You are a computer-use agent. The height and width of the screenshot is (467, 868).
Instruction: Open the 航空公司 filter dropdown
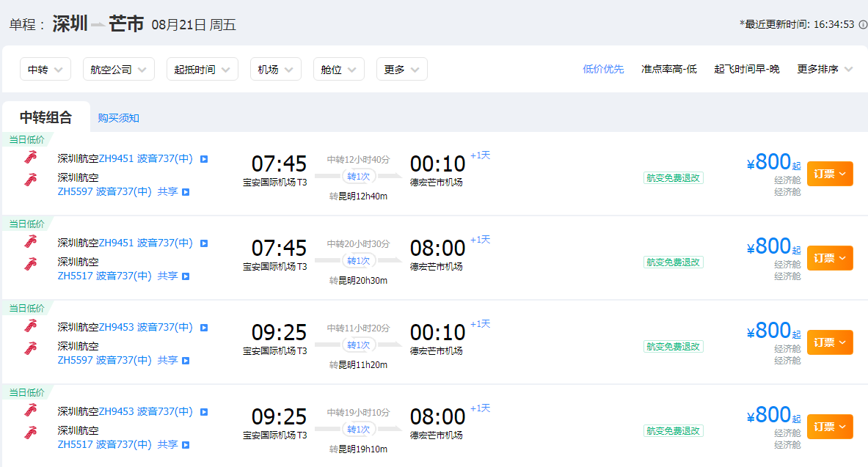click(118, 69)
